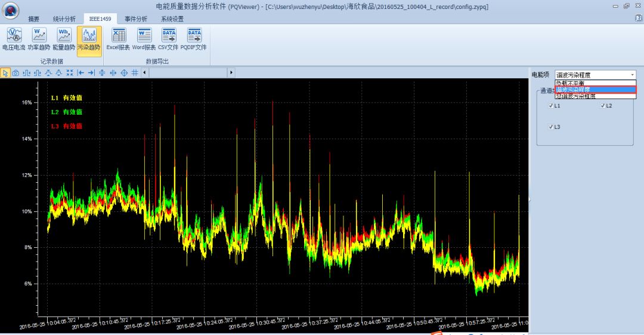The image size is (644, 335).
Task: Click the 数据导出 ribbon group label
Action: 157,62
